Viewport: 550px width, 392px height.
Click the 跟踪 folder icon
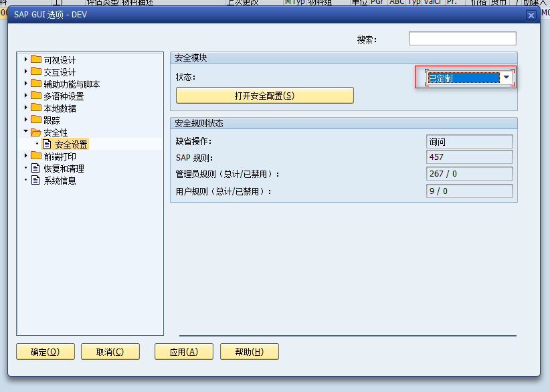(x=36, y=120)
